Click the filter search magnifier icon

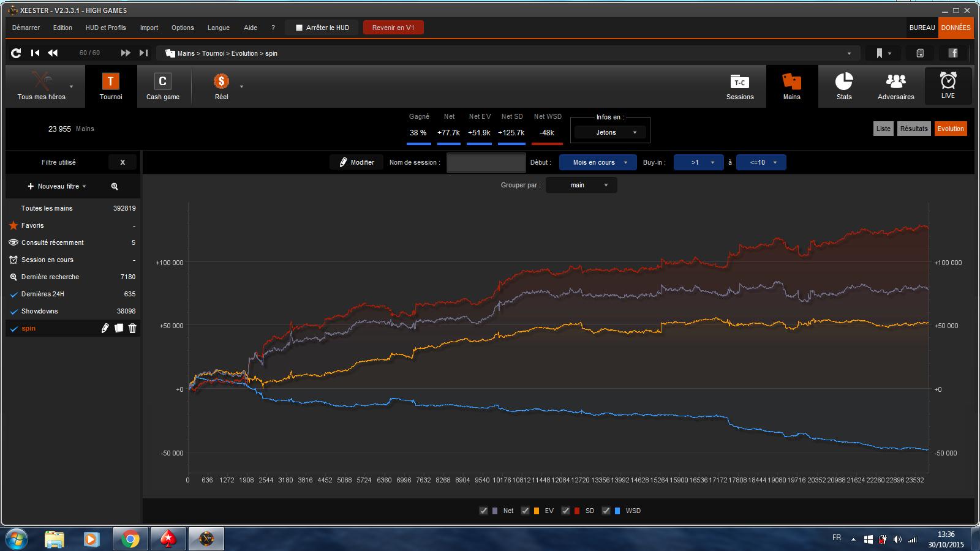[x=115, y=186]
